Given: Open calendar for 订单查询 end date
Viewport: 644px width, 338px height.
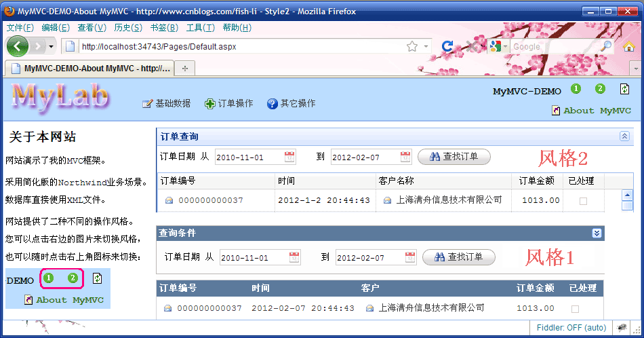Looking at the screenshot, I should [405, 157].
